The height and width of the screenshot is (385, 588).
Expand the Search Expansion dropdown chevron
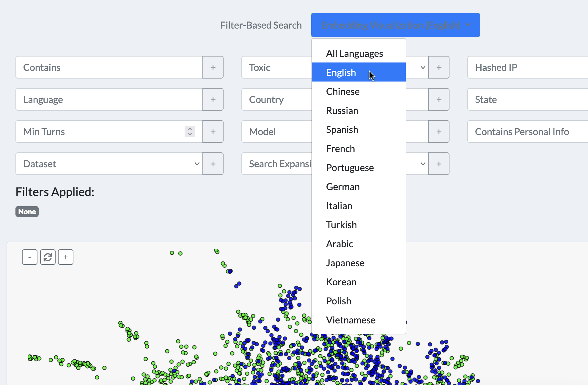423,164
